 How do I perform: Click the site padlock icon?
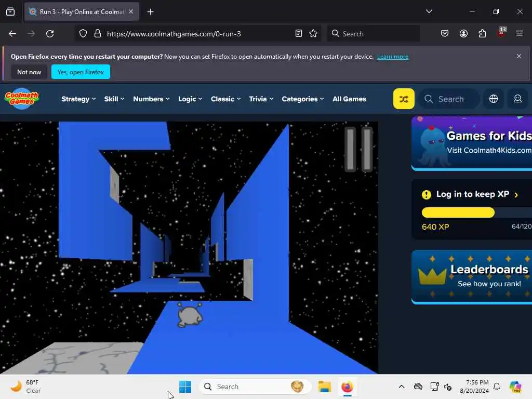tap(98, 34)
